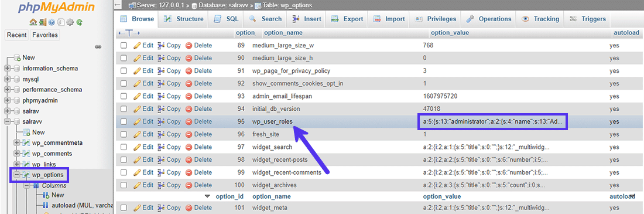This screenshot has width=644, height=214.
Task: Click the Recent button in sidebar
Action: pyautogui.click(x=17, y=35)
